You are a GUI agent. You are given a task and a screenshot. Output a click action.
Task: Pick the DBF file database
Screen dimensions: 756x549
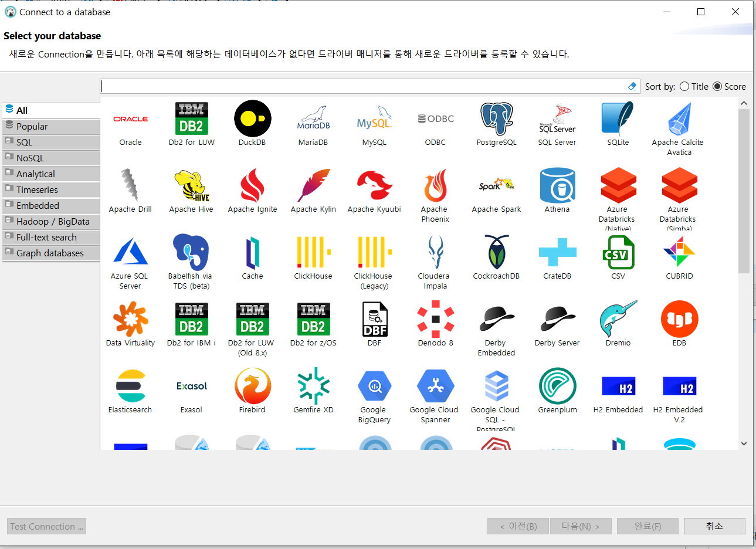coord(374,319)
